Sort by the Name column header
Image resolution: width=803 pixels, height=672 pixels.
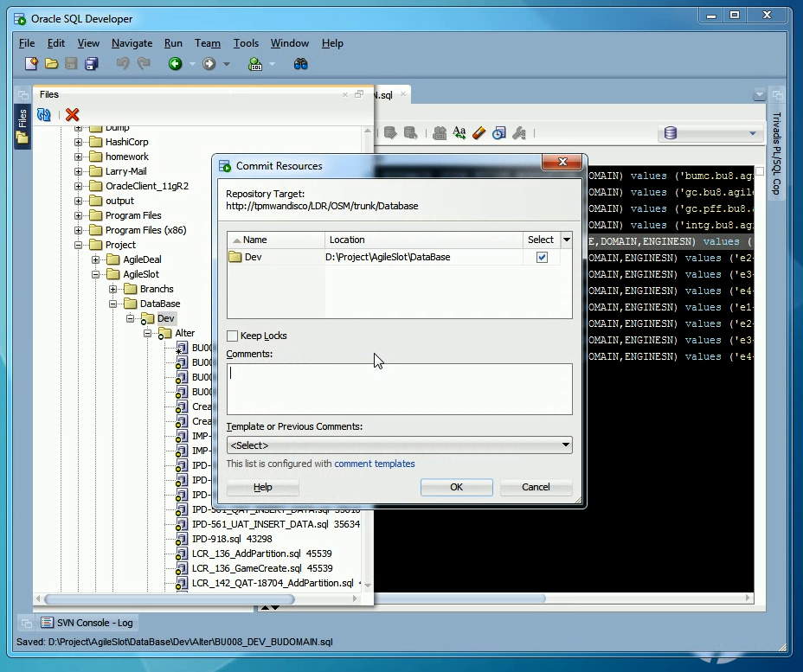[x=275, y=240]
